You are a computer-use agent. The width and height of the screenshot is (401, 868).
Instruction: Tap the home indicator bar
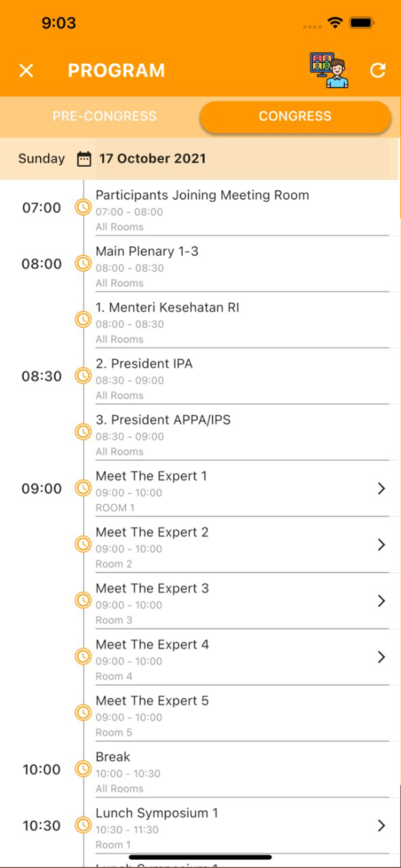coord(200,857)
